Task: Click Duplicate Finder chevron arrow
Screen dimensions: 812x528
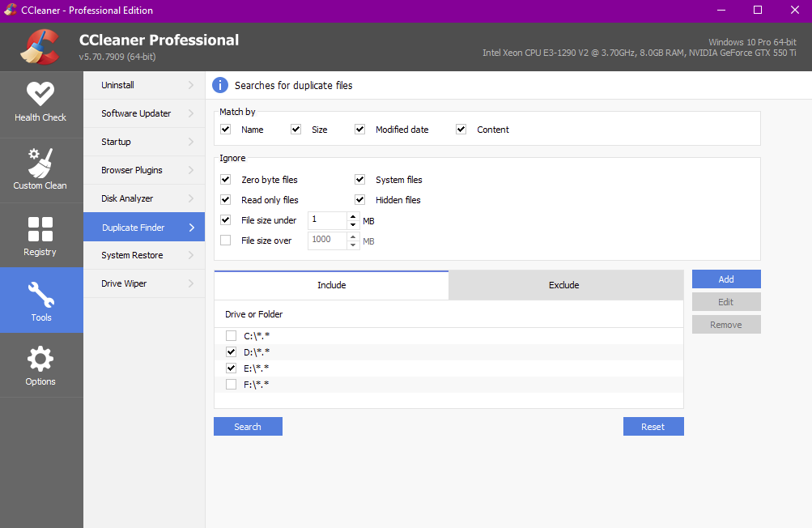Action: pos(192,228)
